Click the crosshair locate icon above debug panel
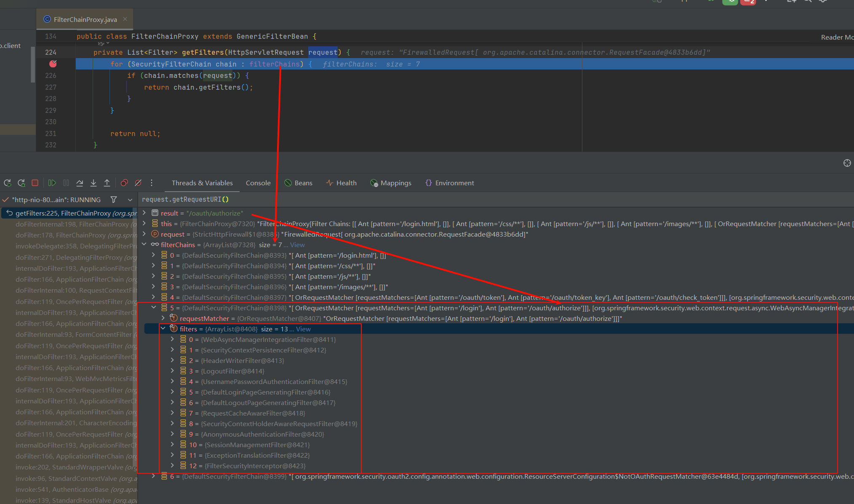Viewport: 854px width, 504px height. click(847, 163)
